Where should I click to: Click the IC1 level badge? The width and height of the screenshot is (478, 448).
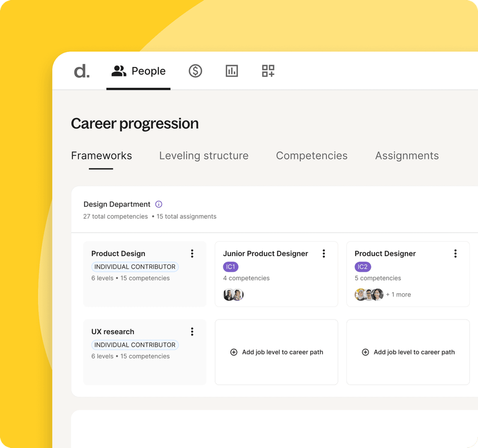pos(231,267)
